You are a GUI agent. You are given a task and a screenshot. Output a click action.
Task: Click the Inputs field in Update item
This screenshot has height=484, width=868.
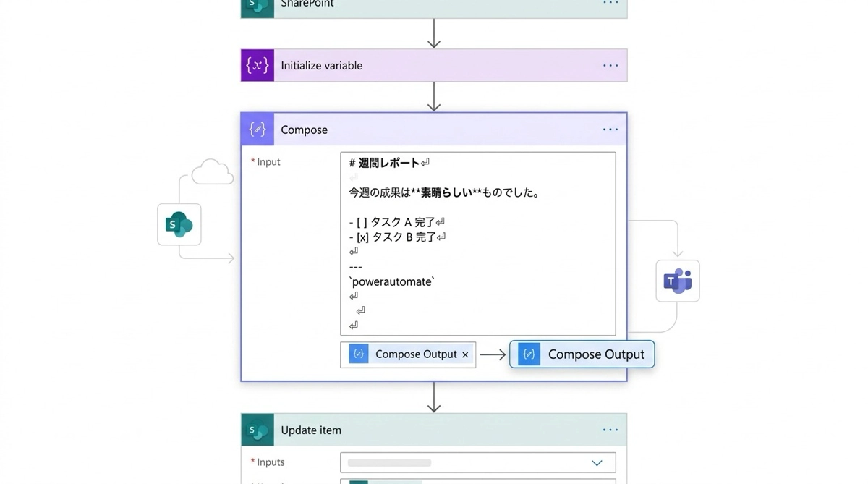[463, 463]
